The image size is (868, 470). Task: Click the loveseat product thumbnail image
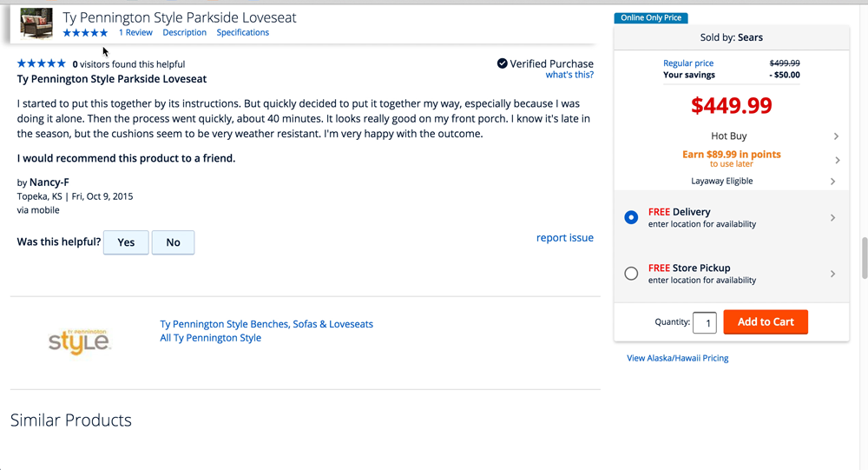click(x=36, y=23)
